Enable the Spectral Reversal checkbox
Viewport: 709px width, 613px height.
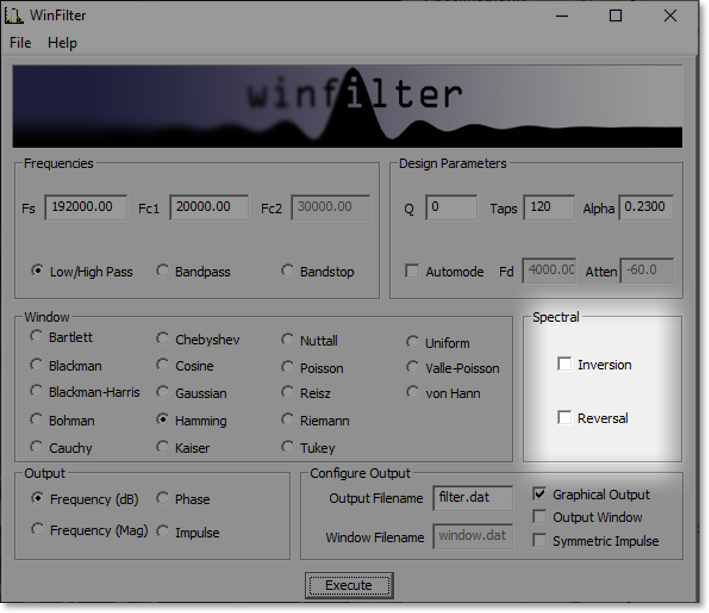[565, 418]
